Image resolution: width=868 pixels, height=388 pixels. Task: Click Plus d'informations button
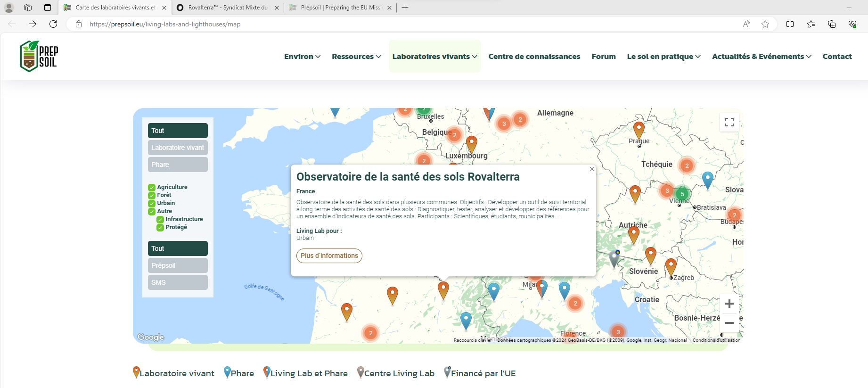[x=329, y=256]
